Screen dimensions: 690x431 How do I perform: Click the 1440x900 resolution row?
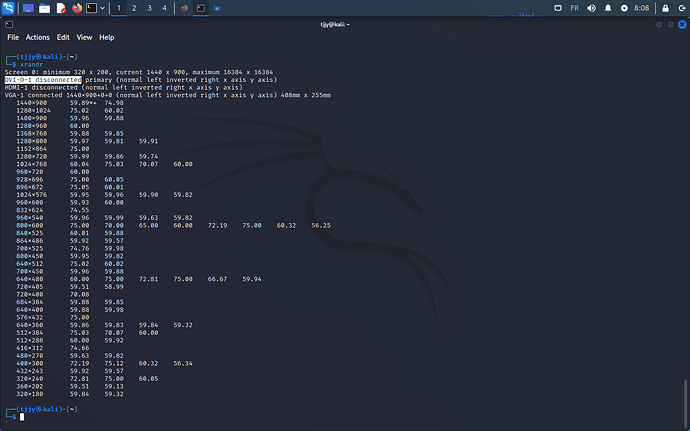(x=70, y=103)
